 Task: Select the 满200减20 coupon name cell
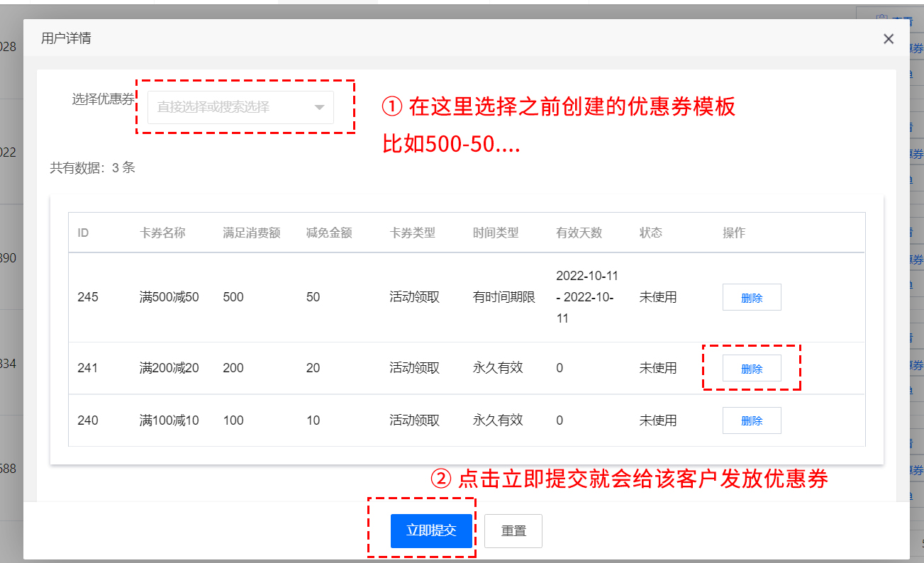[169, 368]
